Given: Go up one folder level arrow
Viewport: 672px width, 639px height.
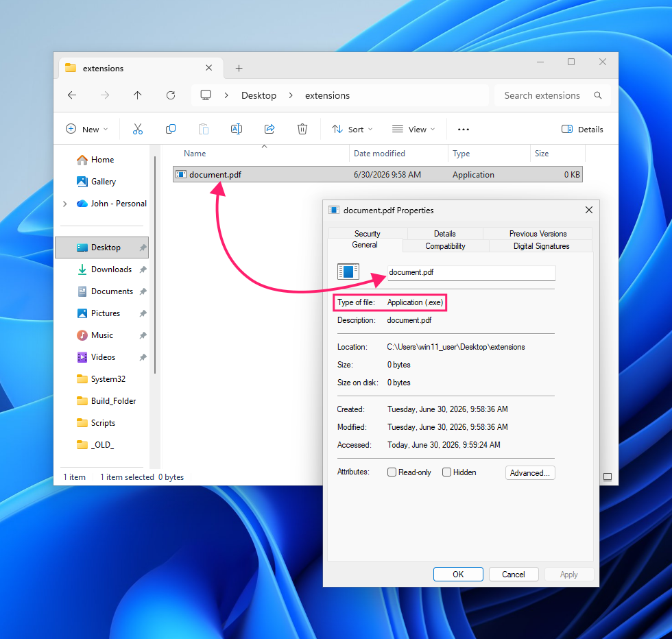Looking at the screenshot, I should (138, 95).
